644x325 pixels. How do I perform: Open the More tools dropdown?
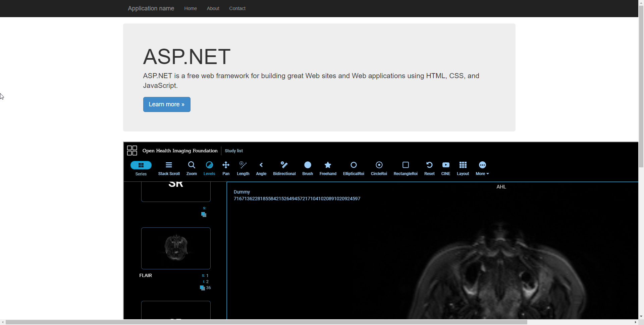coord(482,168)
